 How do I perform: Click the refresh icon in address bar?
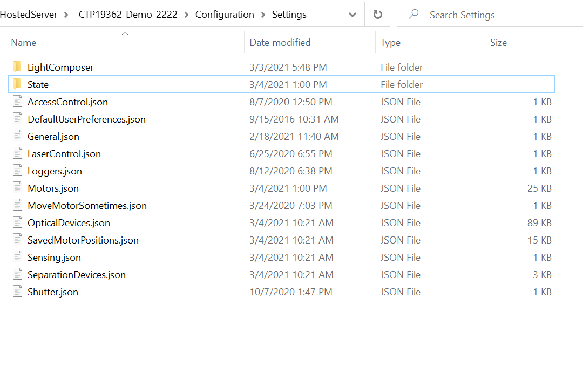click(x=377, y=14)
